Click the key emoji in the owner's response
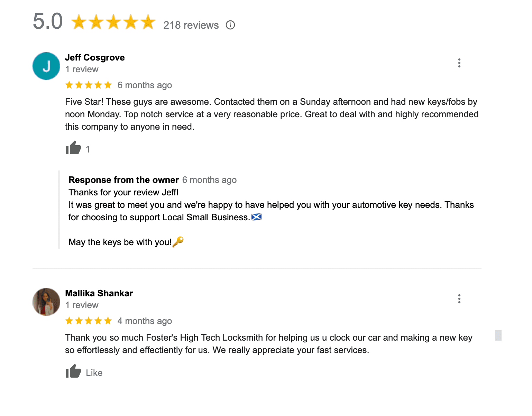Screen dimensions: 532x416 tap(178, 241)
